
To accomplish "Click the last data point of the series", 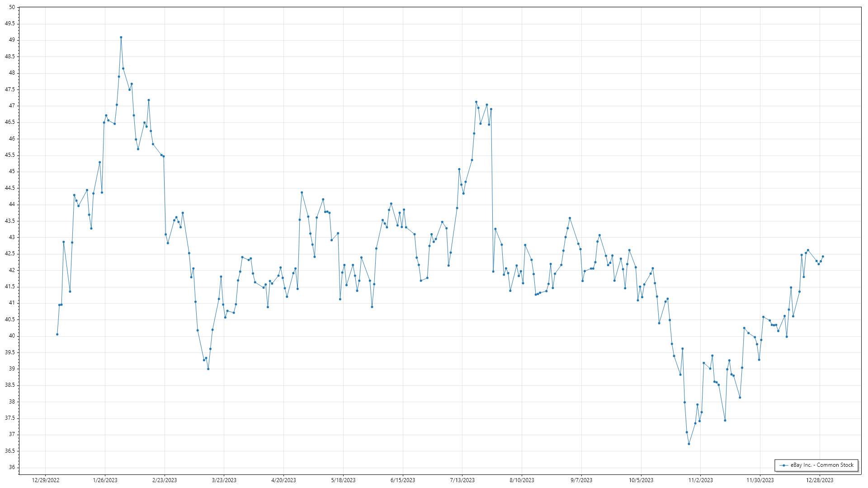I will 823,257.
